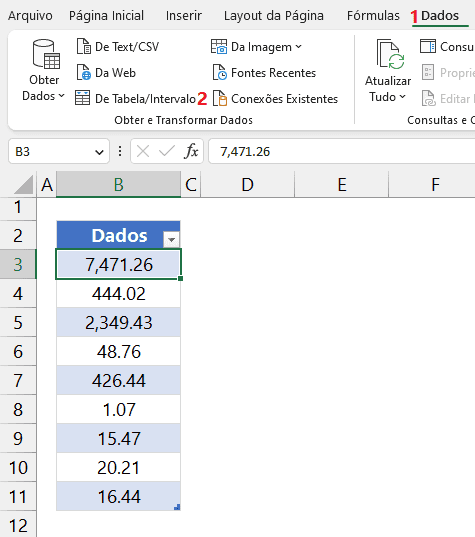Click De Tabela/Intervalo icon
This screenshot has width=475, height=537.
tap(83, 98)
